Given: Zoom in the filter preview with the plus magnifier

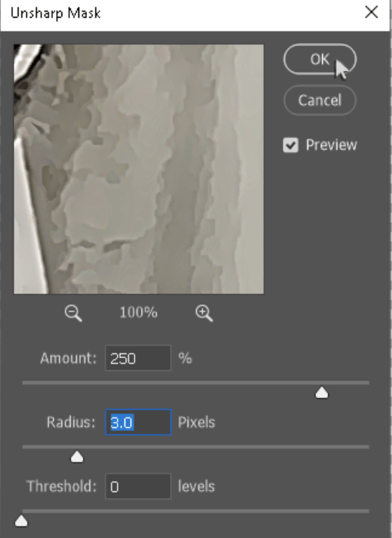Looking at the screenshot, I should [204, 314].
